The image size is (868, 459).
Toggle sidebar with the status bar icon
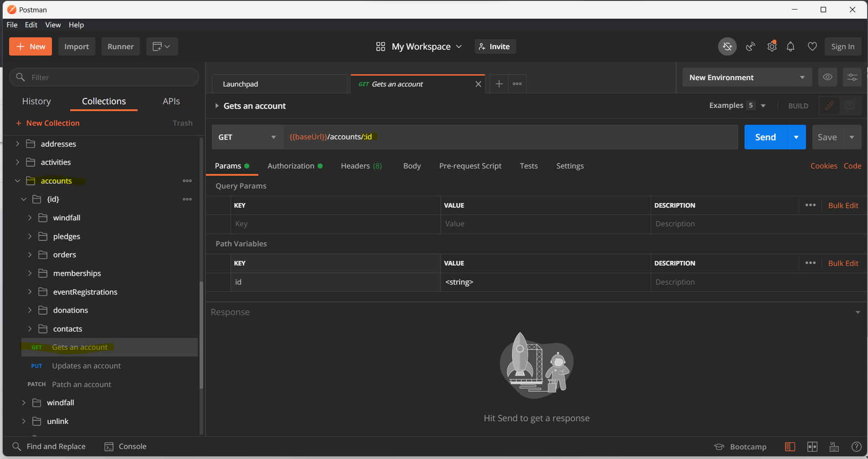click(790, 447)
